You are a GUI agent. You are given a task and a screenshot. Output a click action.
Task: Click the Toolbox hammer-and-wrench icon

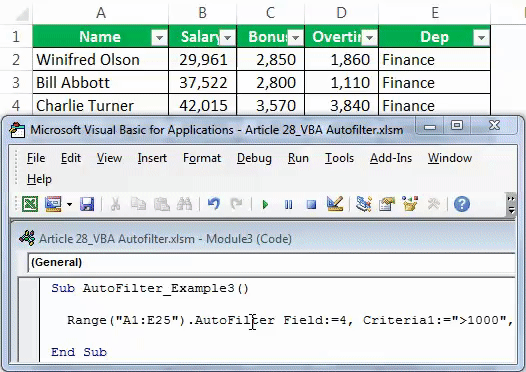pyautogui.click(x=433, y=204)
